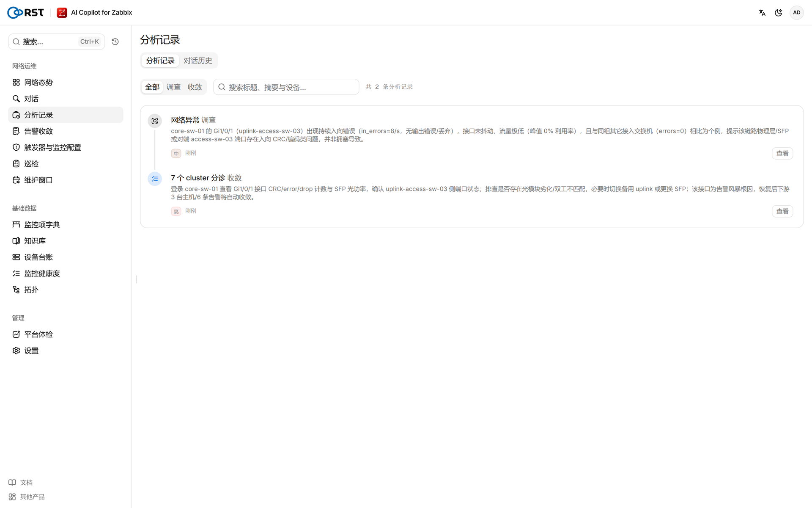Click the checklist icon beside 7 个 cluster 分诊
This screenshot has height=508, width=812.
[x=155, y=179]
